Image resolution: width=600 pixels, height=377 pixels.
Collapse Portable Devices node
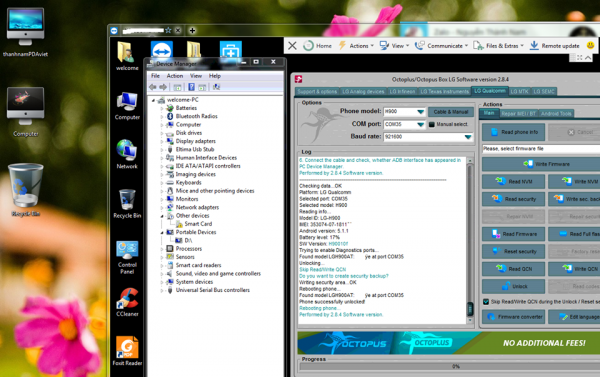point(162,232)
